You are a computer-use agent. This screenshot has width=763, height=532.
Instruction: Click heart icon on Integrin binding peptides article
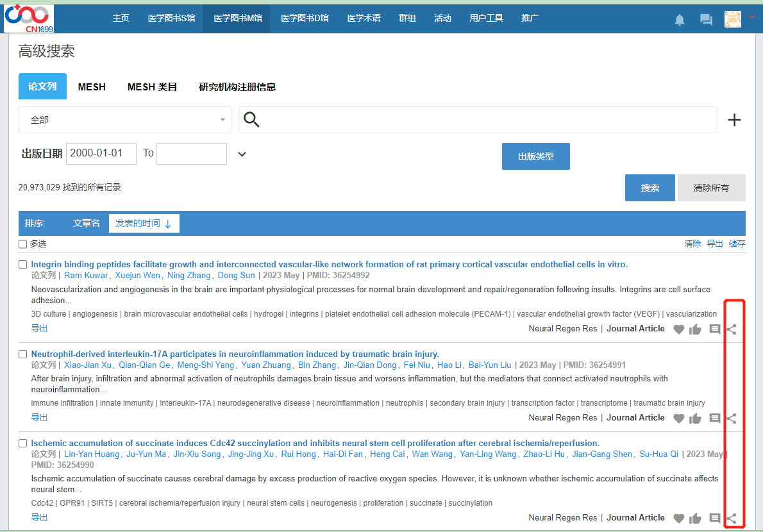tap(679, 329)
